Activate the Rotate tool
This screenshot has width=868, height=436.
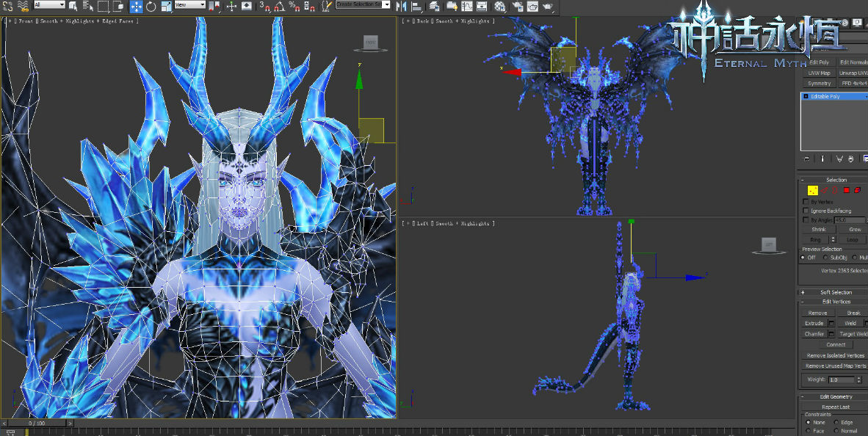coord(151,7)
